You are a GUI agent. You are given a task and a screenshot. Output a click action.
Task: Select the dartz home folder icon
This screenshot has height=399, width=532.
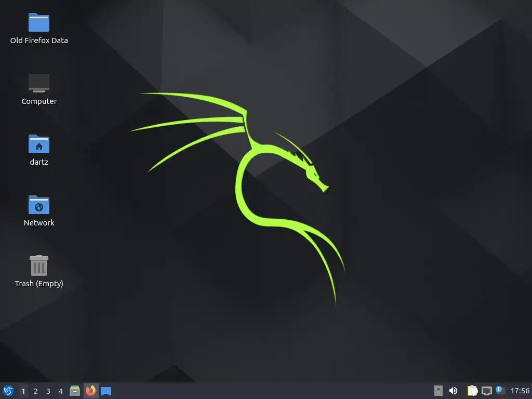click(38, 144)
